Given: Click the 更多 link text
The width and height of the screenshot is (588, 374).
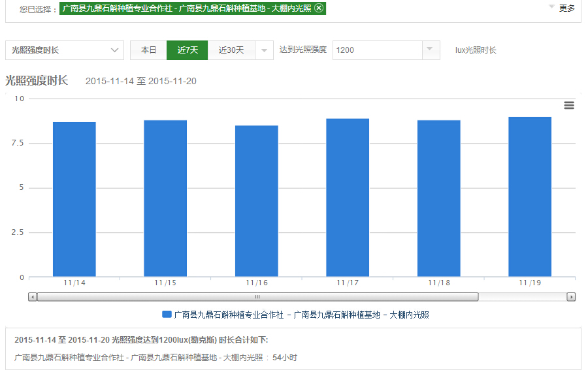Looking at the screenshot, I should click(x=567, y=8).
